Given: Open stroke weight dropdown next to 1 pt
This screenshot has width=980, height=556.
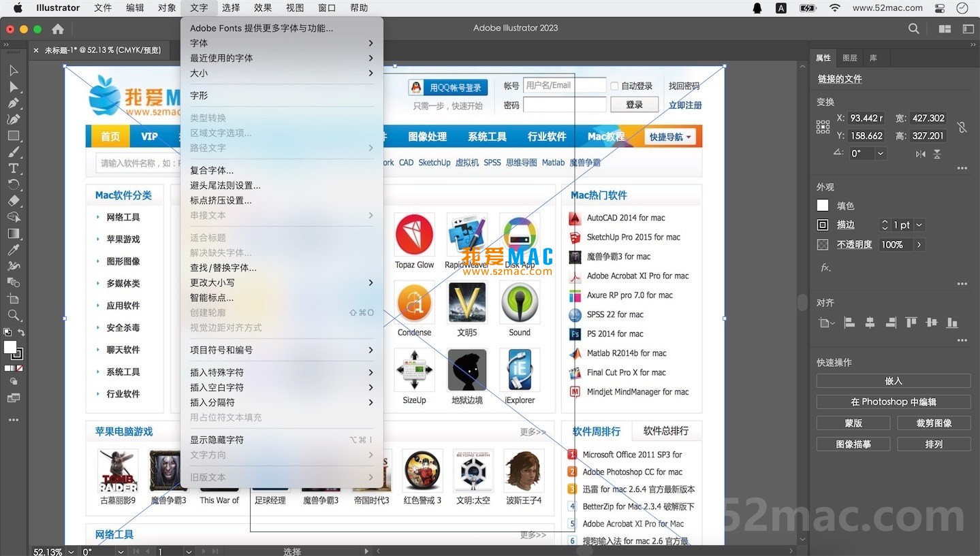Looking at the screenshot, I should click(919, 225).
